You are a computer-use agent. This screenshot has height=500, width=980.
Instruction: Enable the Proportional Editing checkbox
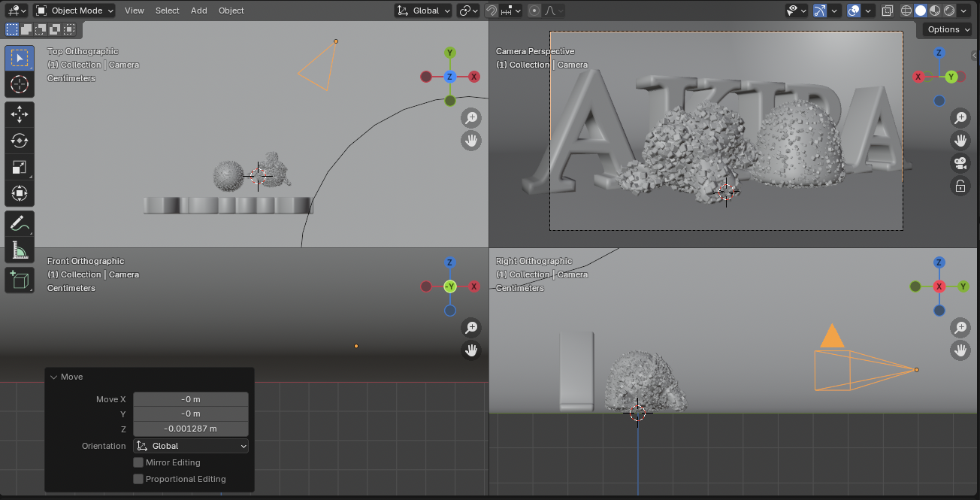coord(138,479)
